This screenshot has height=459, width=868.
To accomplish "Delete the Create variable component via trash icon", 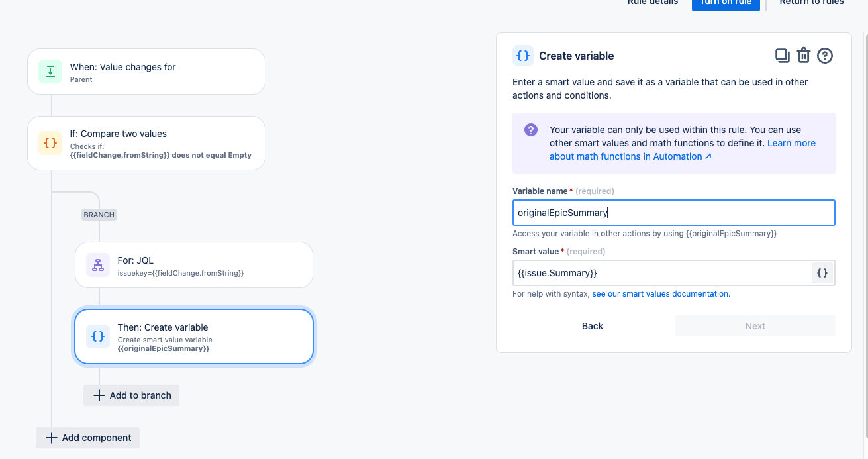I will click(x=804, y=56).
